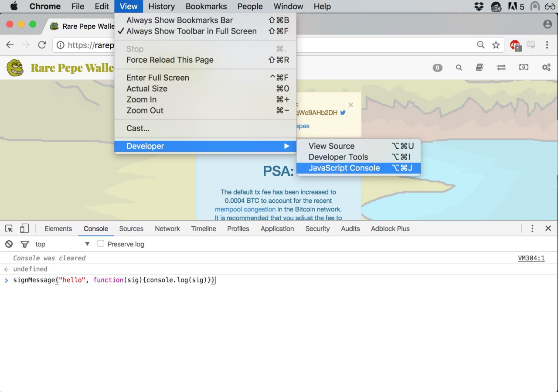Select the Cast... menu item
This screenshot has height=392, width=558.
tap(205, 129)
